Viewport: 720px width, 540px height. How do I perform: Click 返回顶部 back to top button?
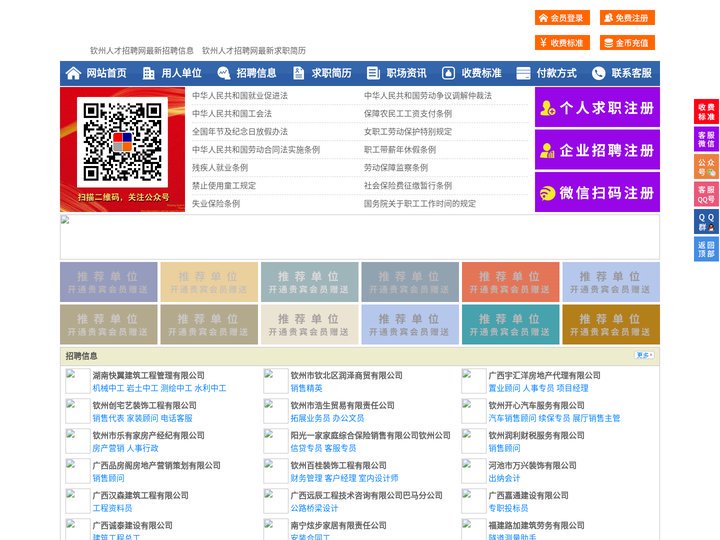click(706, 249)
